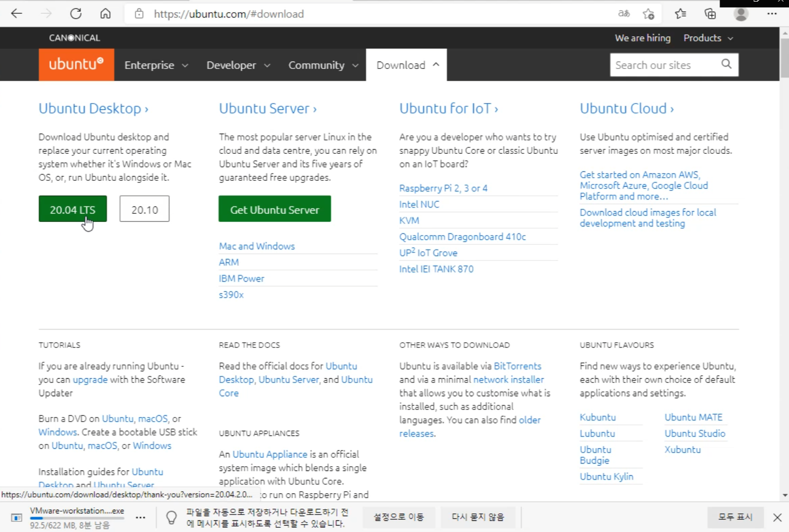Open Mac and Windows server link
Screen dimensions: 789x532
coord(257,246)
